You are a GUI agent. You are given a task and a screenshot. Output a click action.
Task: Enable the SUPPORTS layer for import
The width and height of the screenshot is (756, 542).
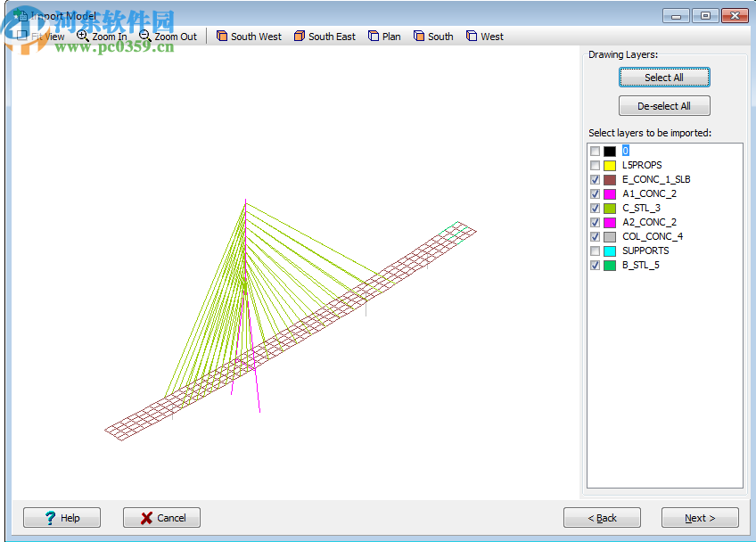click(x=595, y=250)
